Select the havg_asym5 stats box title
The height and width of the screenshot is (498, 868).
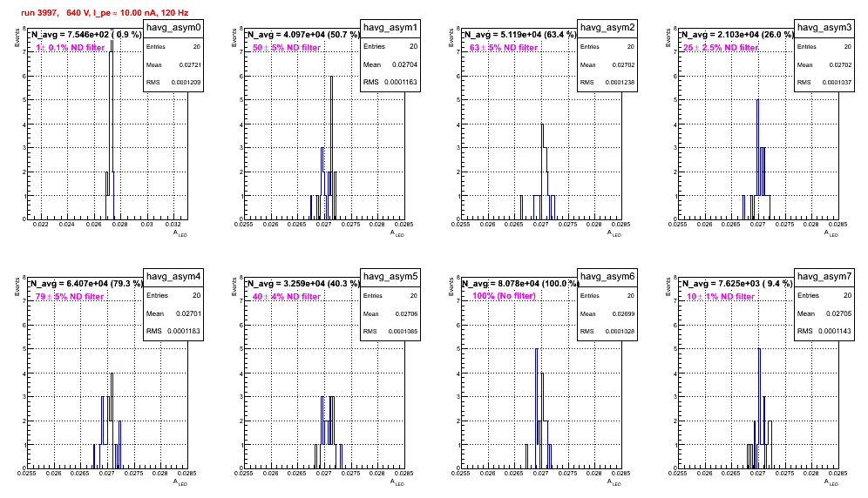pos(390,276)
